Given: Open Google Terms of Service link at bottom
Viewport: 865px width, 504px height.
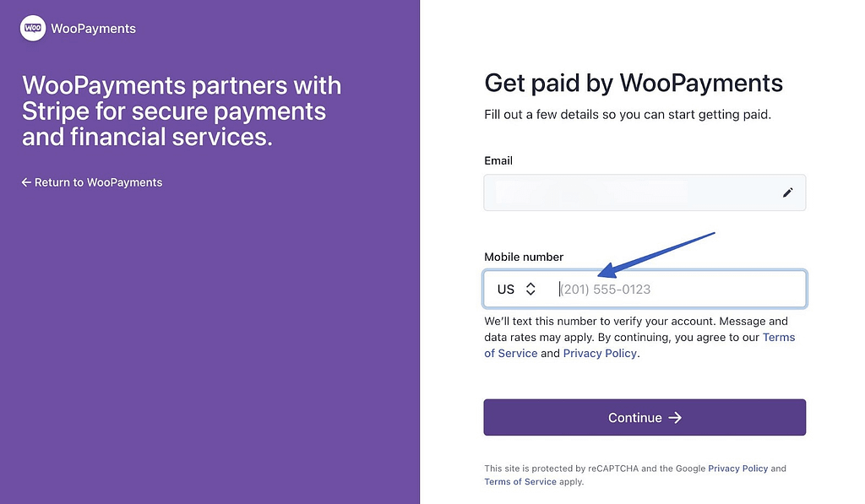Looking at the screenshot, I should click(520, 481).
